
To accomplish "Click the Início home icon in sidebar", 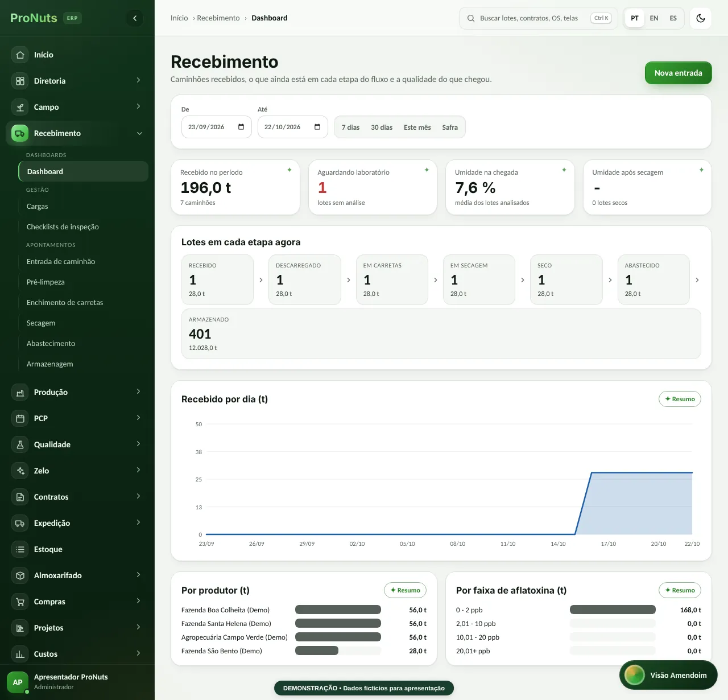I will (20, 55).
